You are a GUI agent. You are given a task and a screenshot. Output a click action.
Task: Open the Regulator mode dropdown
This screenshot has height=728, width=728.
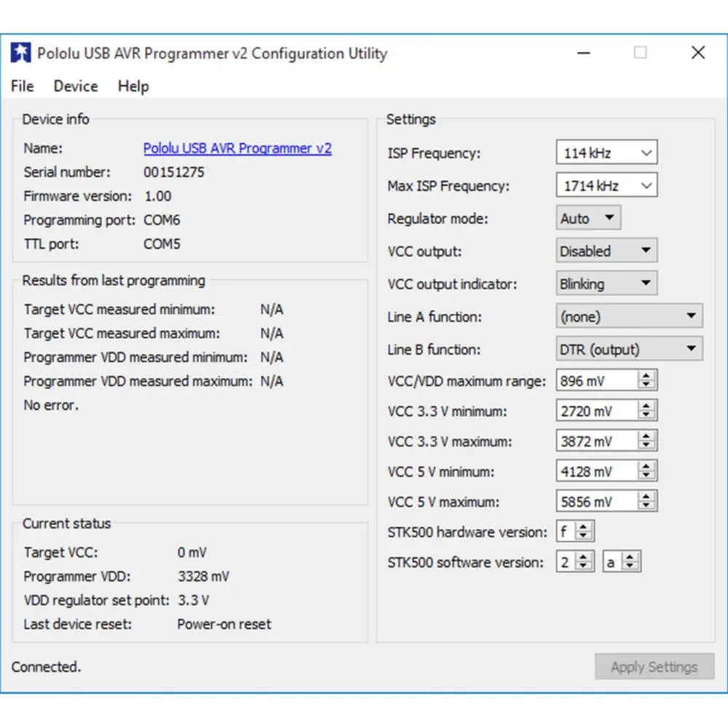click(x=588, y=218)
